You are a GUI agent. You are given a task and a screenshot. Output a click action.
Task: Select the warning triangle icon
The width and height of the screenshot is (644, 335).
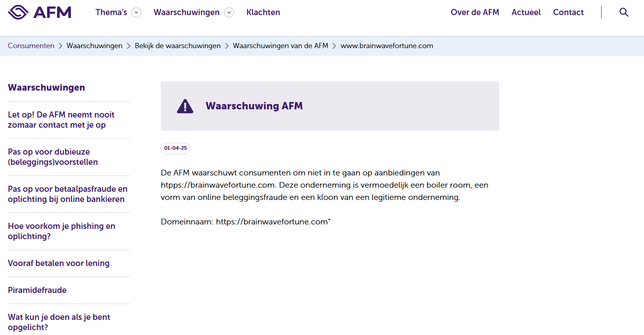pos(185,106)
